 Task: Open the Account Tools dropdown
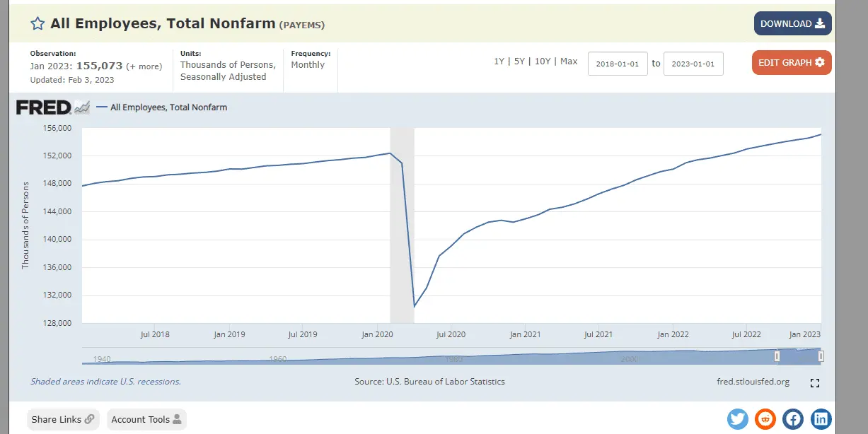(x=146, y=419)
